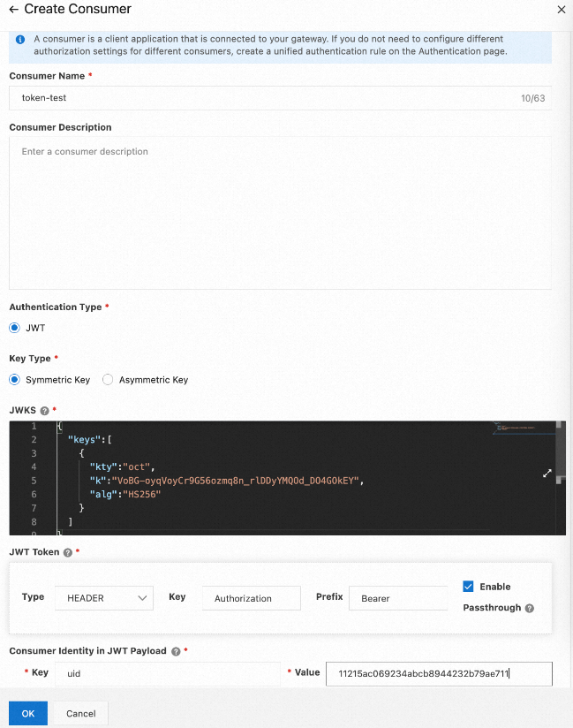Image resolution: width=573 pixels, height=728 pixels.
Task: Expand the JWKS code editor to fullscreen
Action: click(547, 474)
